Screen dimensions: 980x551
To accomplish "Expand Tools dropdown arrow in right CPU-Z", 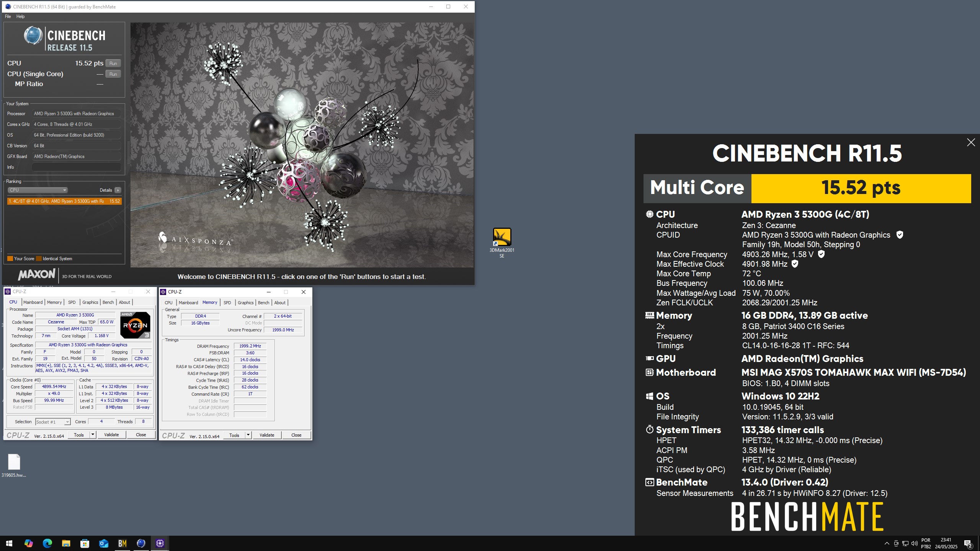I will coord(248,435).
